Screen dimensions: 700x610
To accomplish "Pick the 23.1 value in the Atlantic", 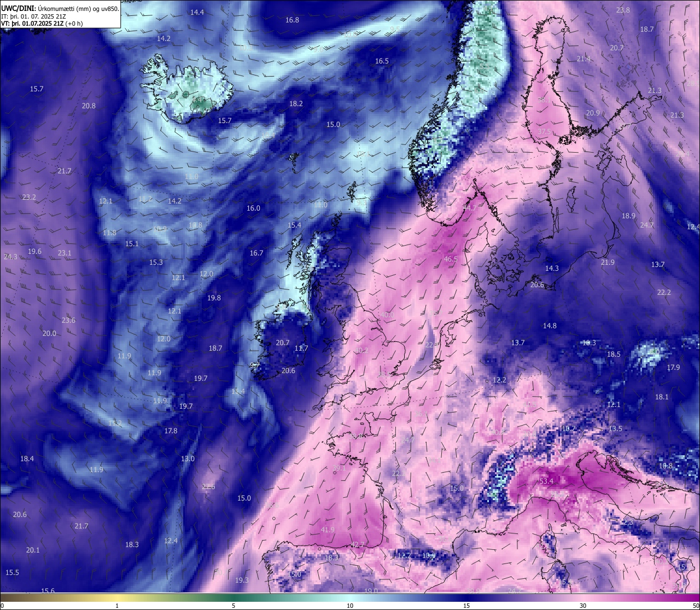I will [x=65, y=253].
